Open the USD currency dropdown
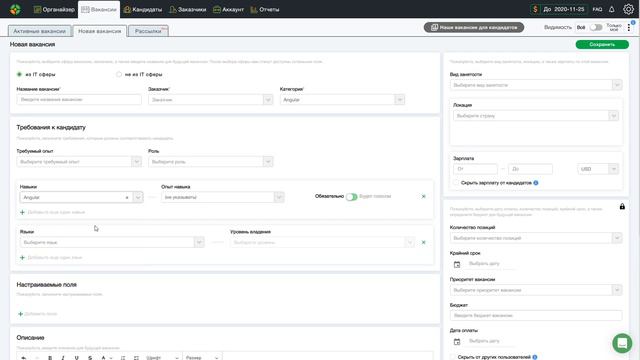640x360 pixels. click(598, 169)
